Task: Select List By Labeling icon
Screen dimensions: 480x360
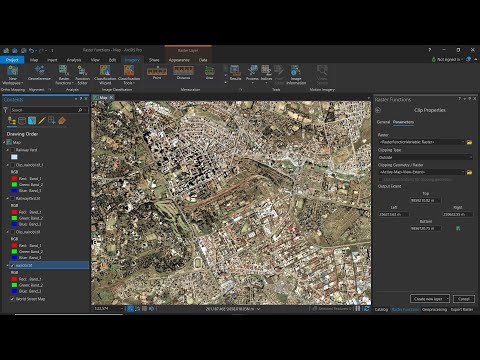Action: point(62,121)
